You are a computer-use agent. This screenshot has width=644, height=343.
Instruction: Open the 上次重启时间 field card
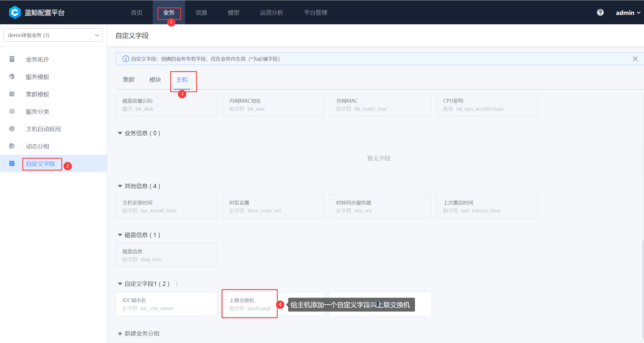(x=487, y=206)
